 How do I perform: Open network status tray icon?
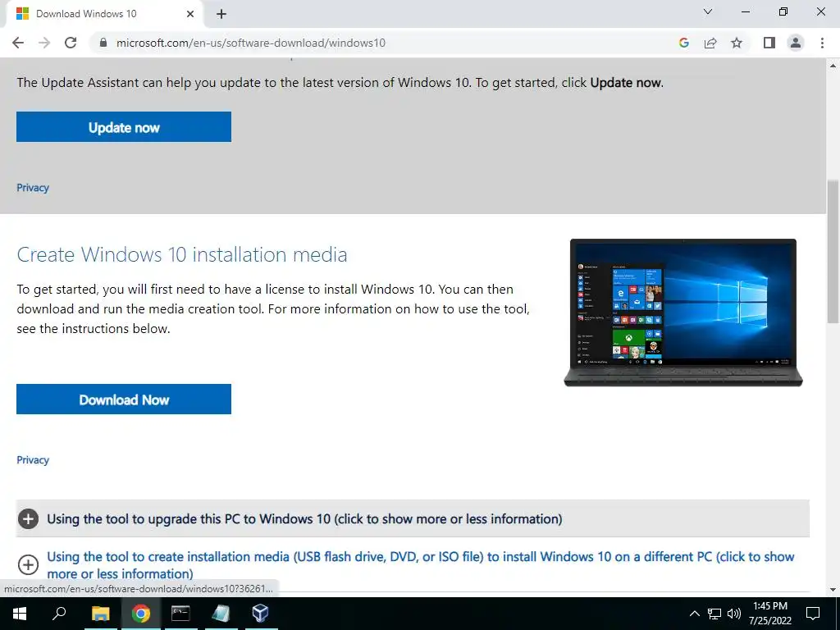(714, 614)
